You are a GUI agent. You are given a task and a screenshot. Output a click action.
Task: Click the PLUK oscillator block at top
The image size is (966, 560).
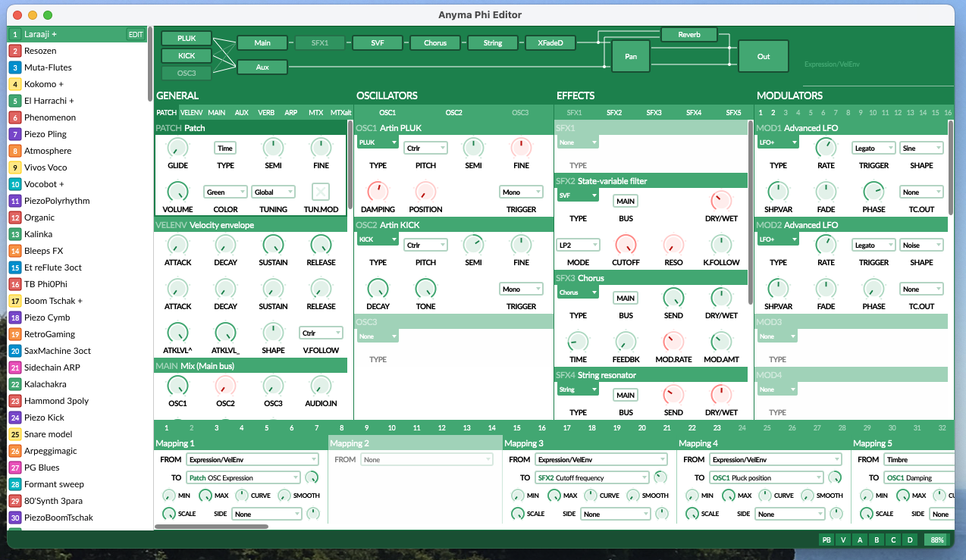(x=187, y=39)
